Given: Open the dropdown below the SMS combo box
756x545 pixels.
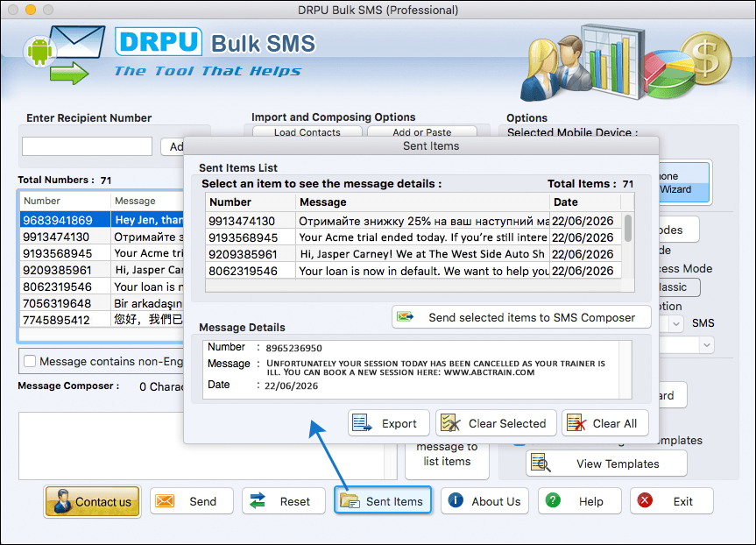Looking at the screenshot, I should (706, 344).
